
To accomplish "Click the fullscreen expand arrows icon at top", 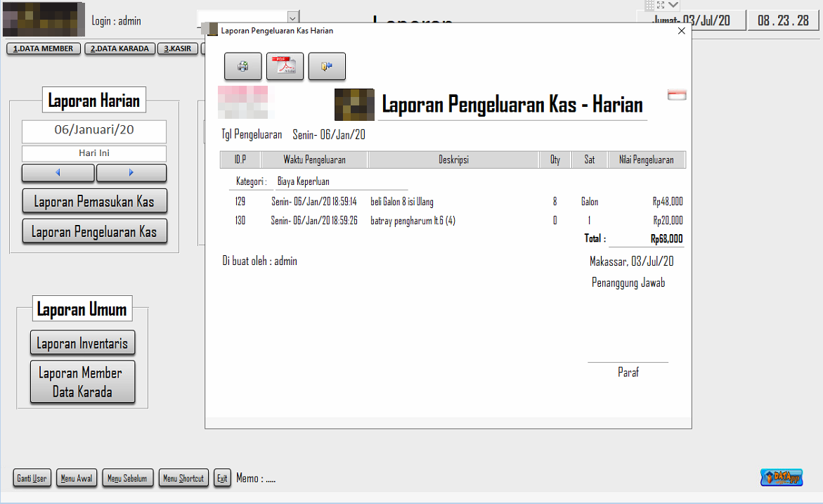I will tap(661, 5).
